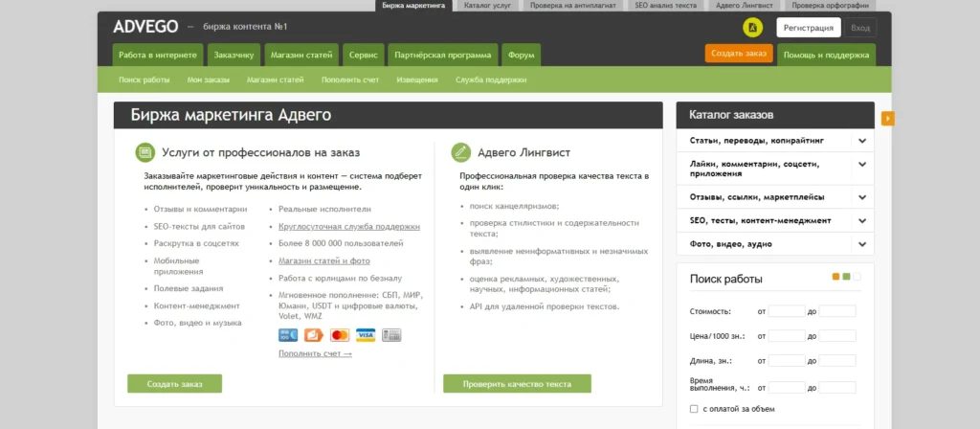This screenshot has height=429, width=980.
Task: Click 'Проверить качество текста' button
Action: (517, 384)
